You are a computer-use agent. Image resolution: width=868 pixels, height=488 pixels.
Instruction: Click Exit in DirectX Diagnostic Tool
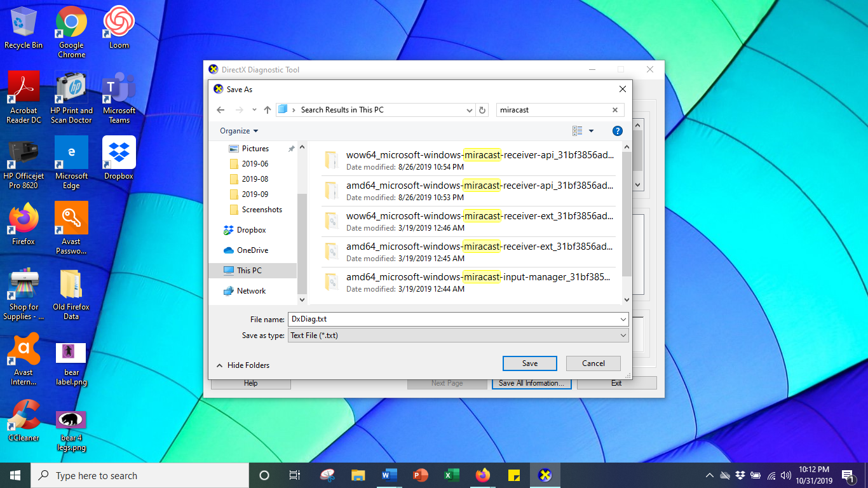[616, 383]
